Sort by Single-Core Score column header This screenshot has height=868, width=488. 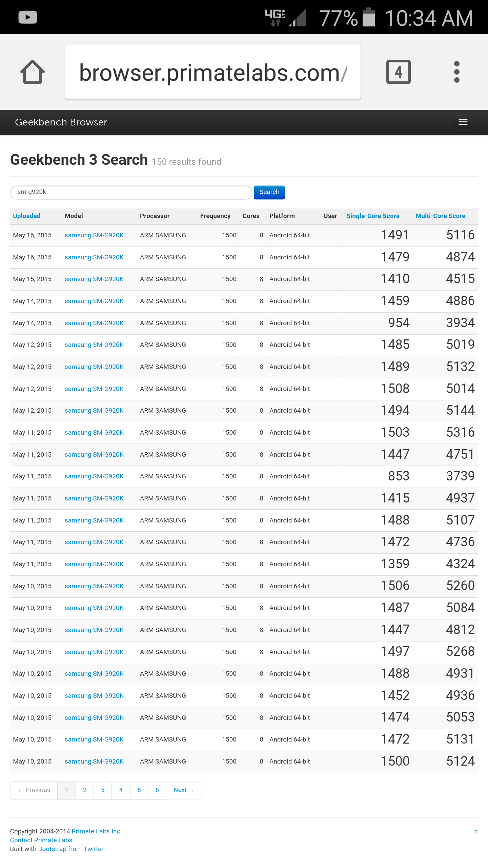click(x=373, y=216)
